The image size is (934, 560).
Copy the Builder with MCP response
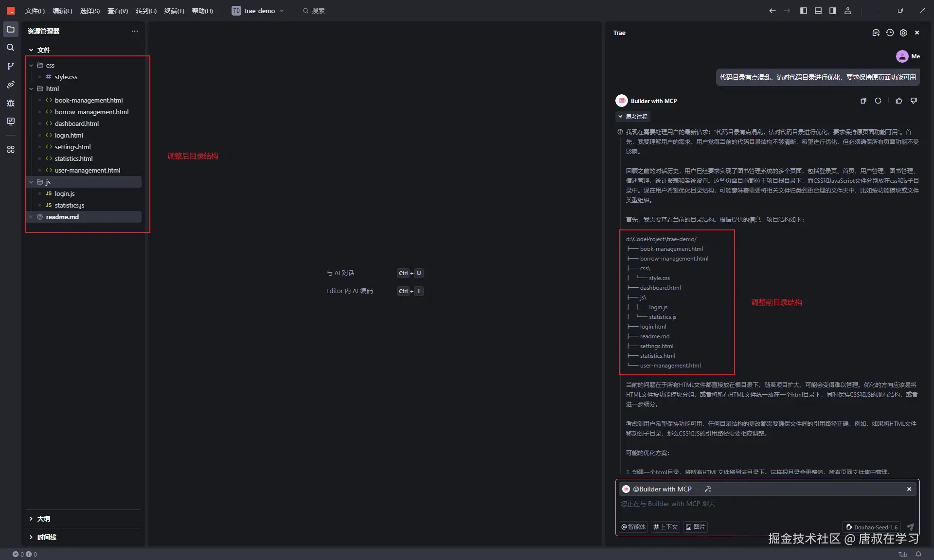863,101
